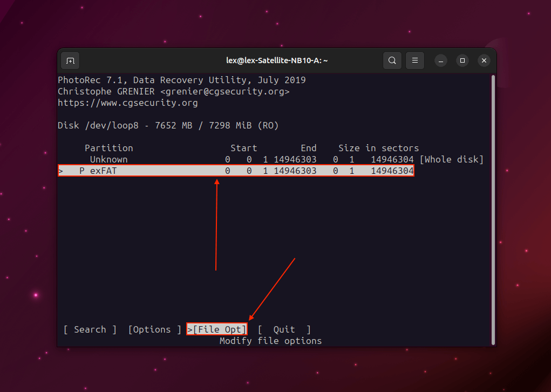Select the exFAT partition row
This screenshot has width=551, height=392.
(236, 171)
